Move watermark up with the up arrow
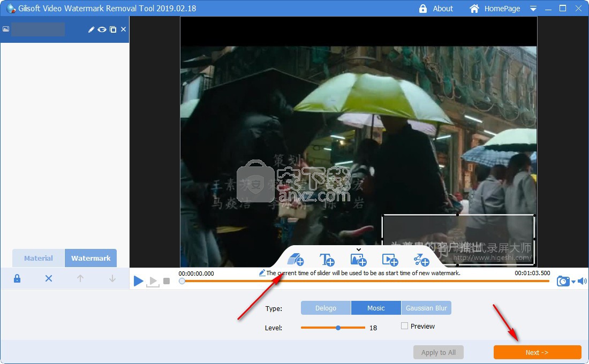Image resolution: width=589 pixels, height=364 pixels. click(x=80, y=278)
